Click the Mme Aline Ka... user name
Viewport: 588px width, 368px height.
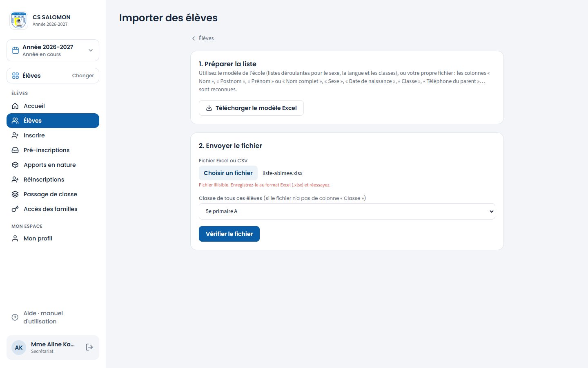point(53,344)
